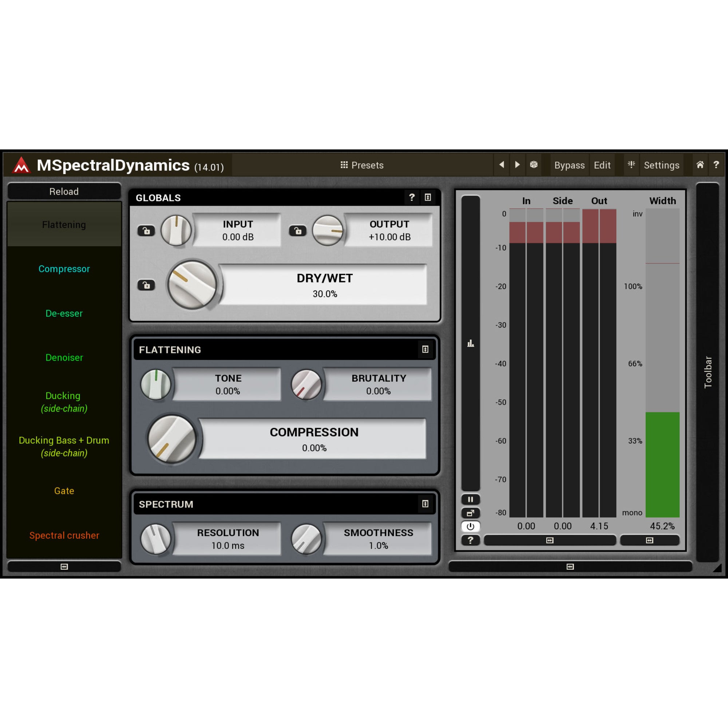Image resolution: width=728 pixels, height=728 pixels.
Task: Collapse the Width meter section
Action: point(650,540)
